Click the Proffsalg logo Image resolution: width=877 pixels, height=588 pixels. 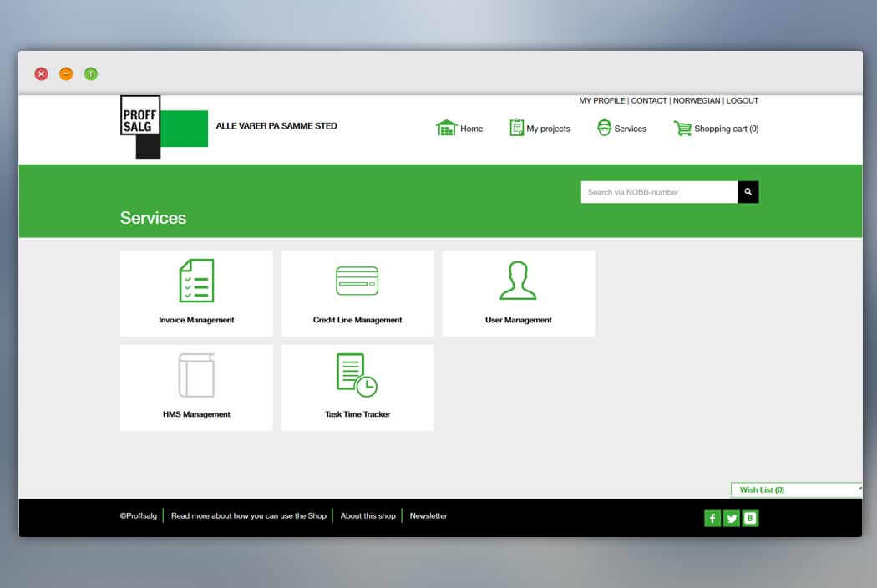coord(164,127)
